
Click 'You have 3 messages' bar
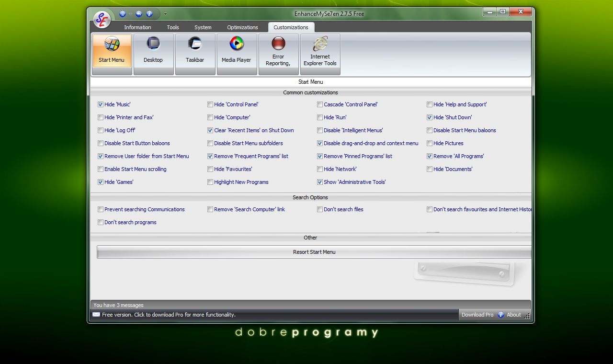310,305
